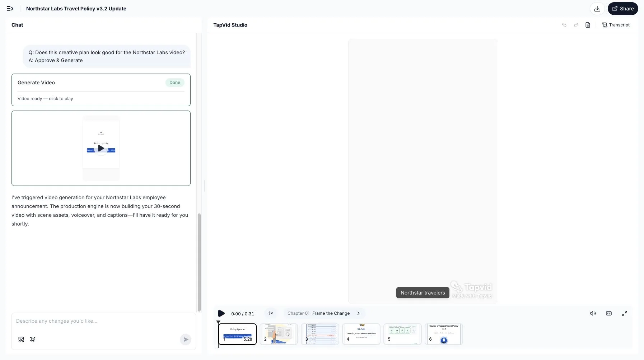The width and height of the screenshot is (644, 360).
Task: Play the video preview in chat
Action: (x=101, y=148)
